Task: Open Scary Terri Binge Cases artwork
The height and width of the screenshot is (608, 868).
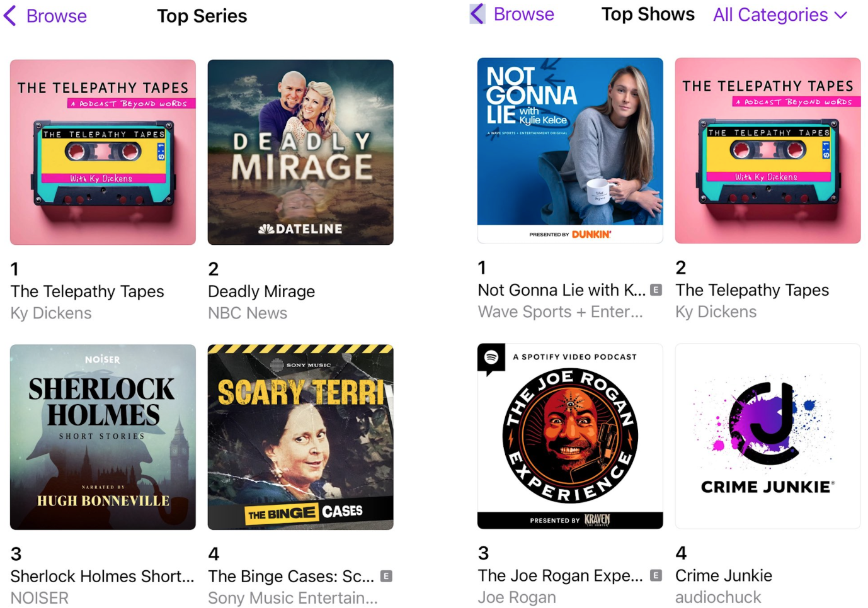Action: point(300,437)
